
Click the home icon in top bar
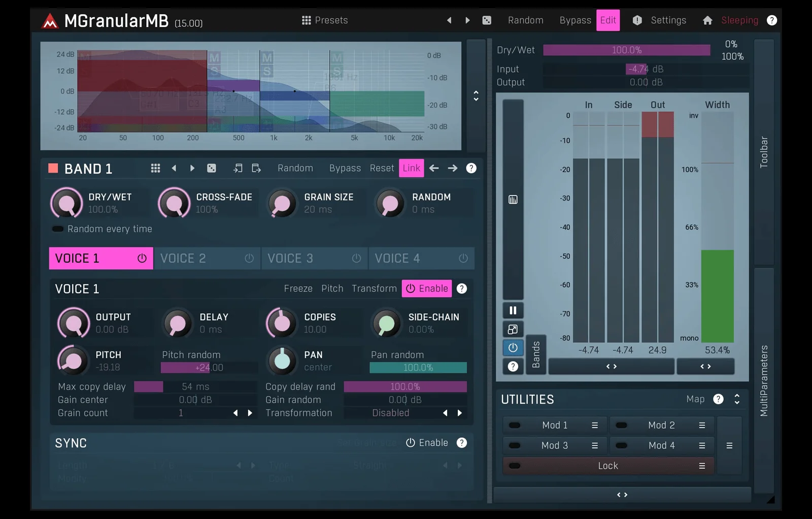click(x=707, y=20)
